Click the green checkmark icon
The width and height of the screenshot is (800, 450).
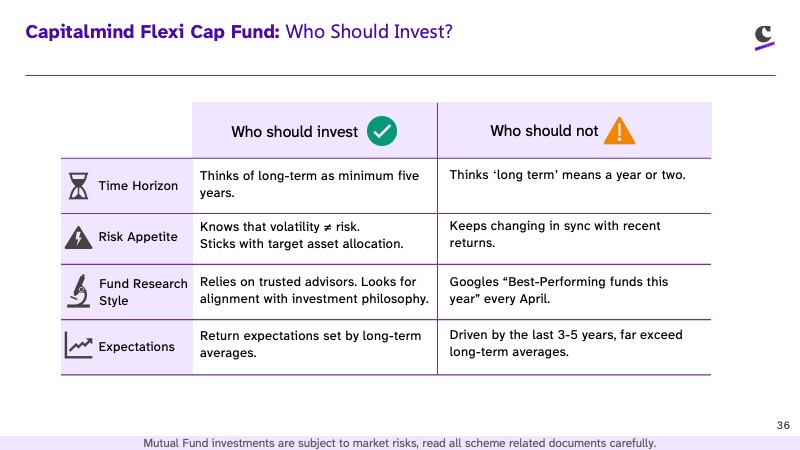[x=382, y=131]
